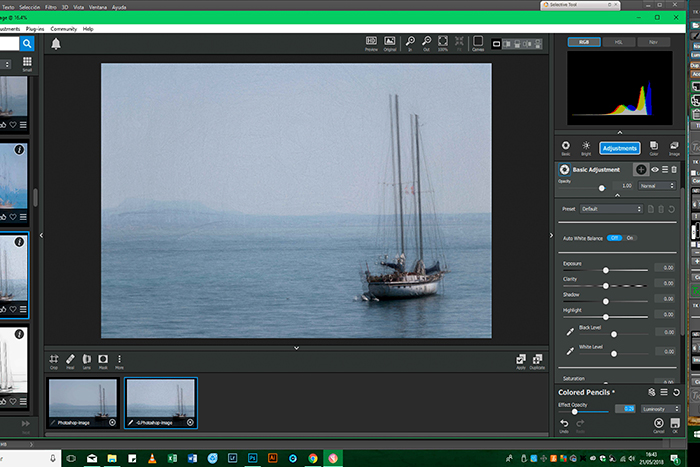Click the blue search magnifier button
700x467 pixels.
(27, 44)
